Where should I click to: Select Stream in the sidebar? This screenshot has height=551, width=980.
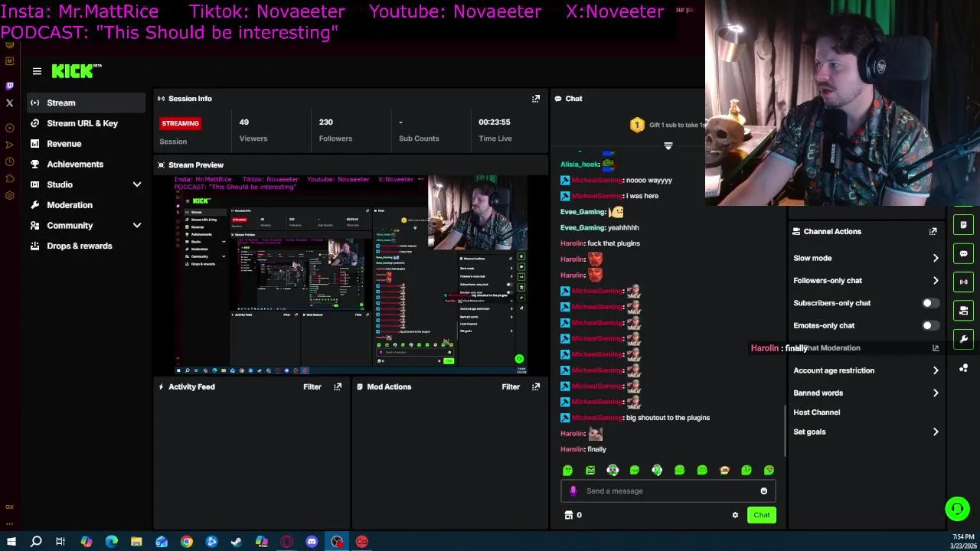pos(86,103)
